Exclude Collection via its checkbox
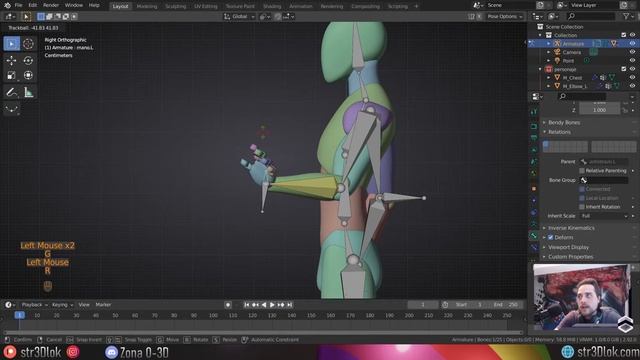640x360 pixels. pyautogui.click(x=623, y=35)
